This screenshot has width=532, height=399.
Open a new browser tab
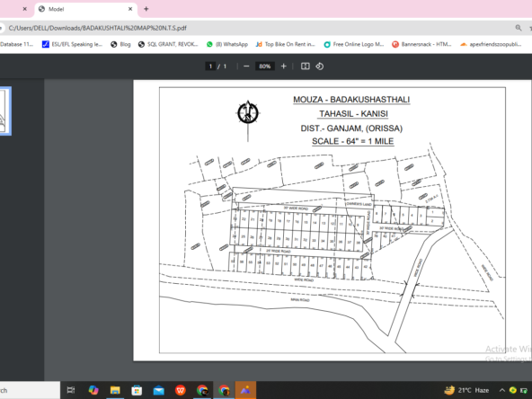[x=146, y=9]
